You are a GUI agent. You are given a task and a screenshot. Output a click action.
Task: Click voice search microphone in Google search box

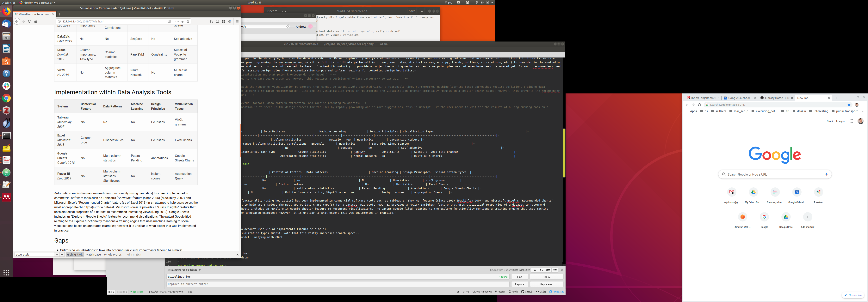click(826, 174)
